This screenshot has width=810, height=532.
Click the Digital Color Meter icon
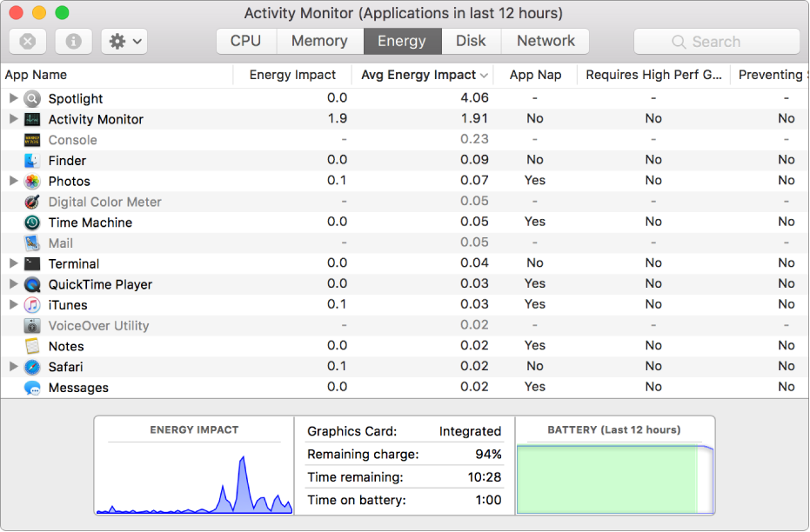coord(32,202)
